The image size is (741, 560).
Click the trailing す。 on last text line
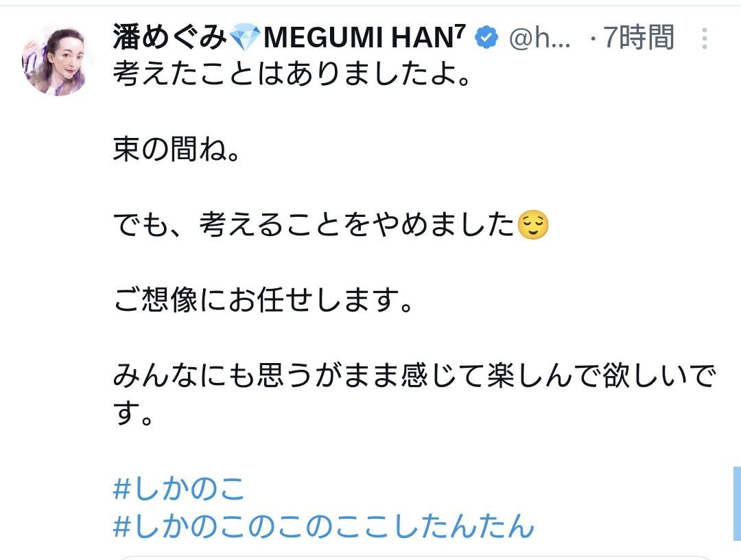pyautogui.click(x=133, y=414)
